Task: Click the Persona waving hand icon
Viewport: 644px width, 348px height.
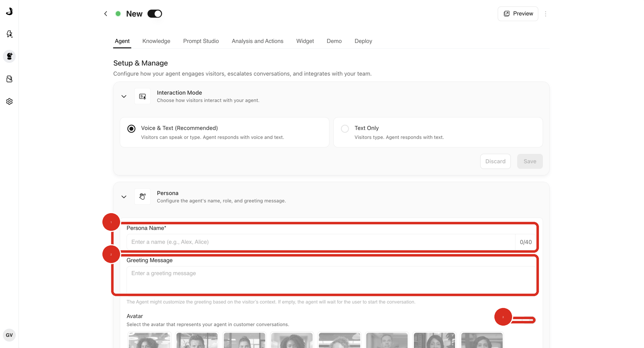Action: click(x=142, y=197)
